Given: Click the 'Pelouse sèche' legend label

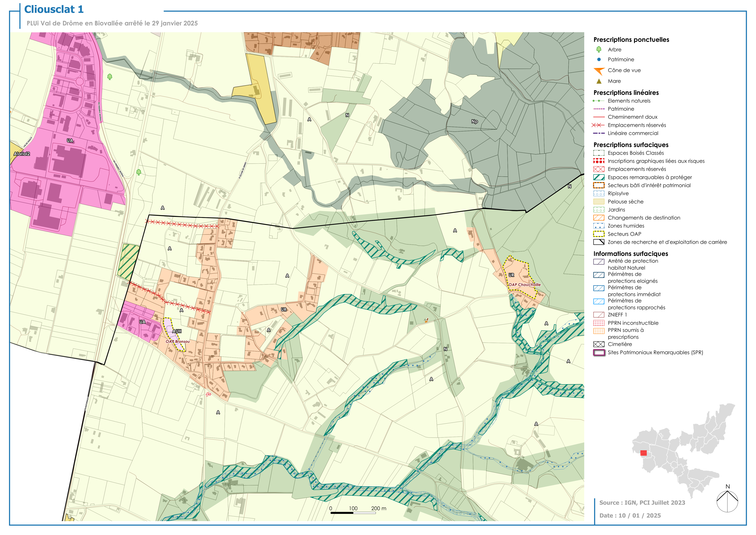Looking at the screenshot, I should coord(625,202).
